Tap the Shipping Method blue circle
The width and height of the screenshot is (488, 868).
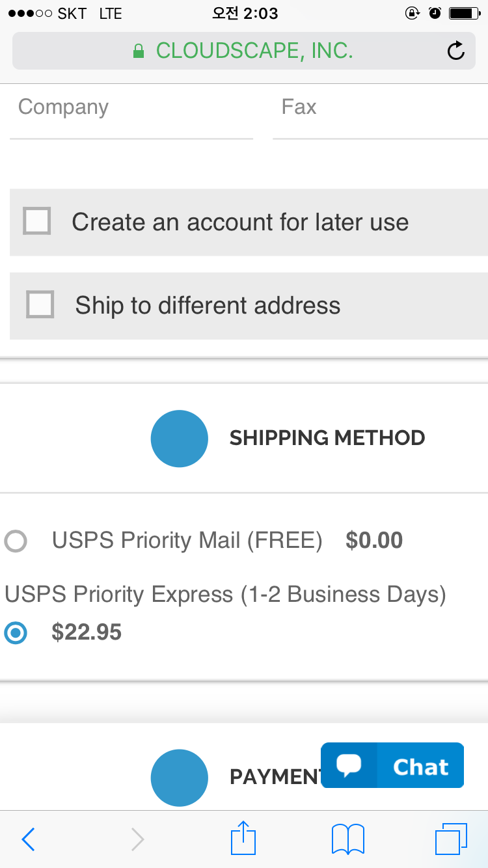coord(179,439)
